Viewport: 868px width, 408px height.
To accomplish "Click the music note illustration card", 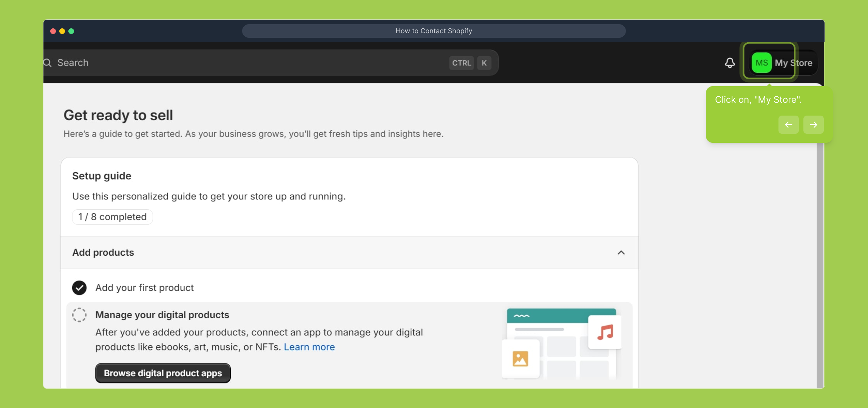I will pos(605,332).
